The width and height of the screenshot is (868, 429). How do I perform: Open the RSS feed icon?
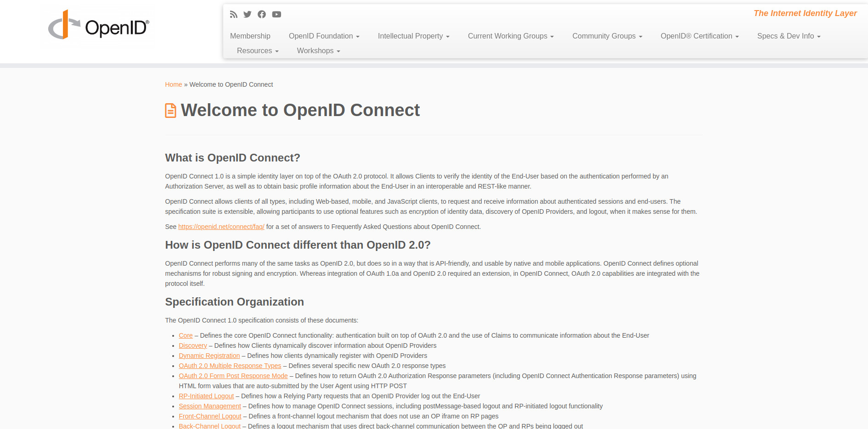pyautogui.click(x=234, y=14)
